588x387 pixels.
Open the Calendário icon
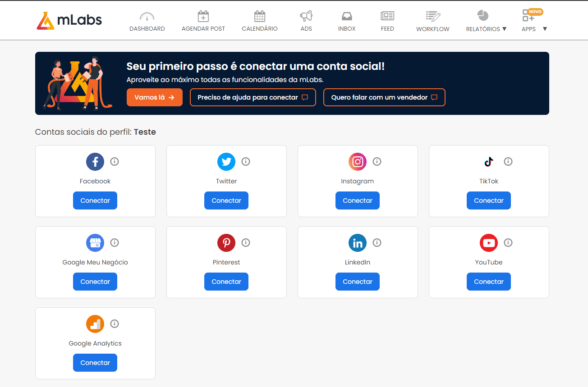(x=259, y=16)
